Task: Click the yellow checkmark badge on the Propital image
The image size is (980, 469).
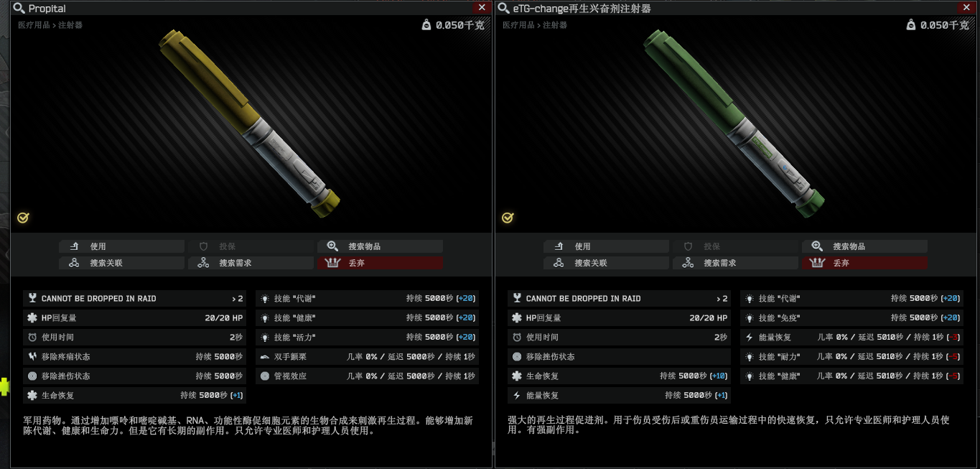Action: (x=23, y=218)
